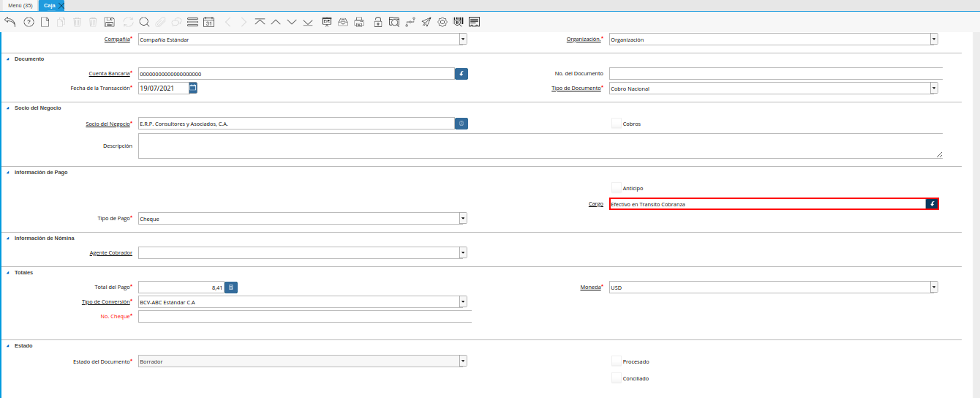Click the down chevron navigation icon
The width and height of the screenshot is (980, 398).
(292, 22)
